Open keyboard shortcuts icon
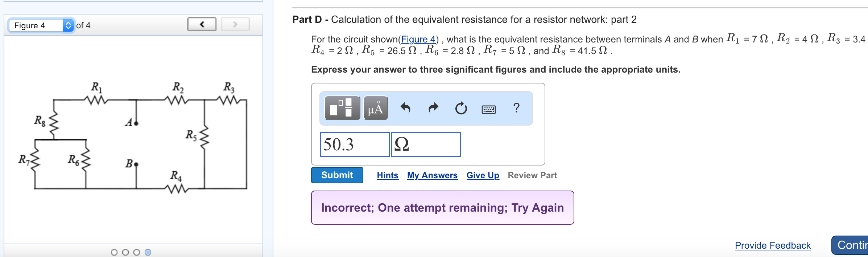The height and width of the screenshot is (257, 868). 488,109
